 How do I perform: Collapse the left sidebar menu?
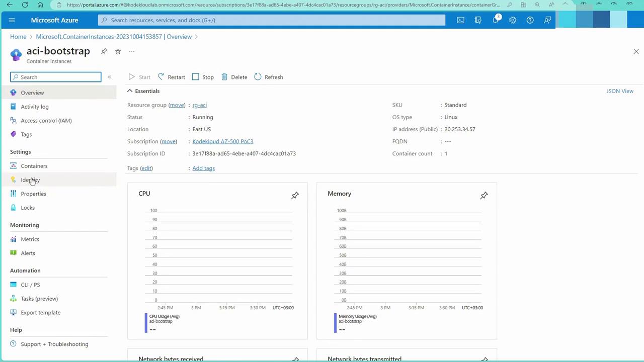(x=109, y=77)
